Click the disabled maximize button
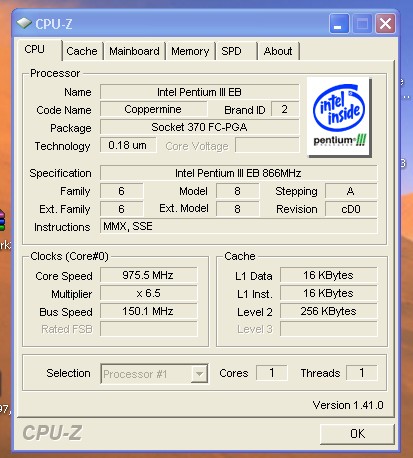Screen dimensions: 413x458 362,24
